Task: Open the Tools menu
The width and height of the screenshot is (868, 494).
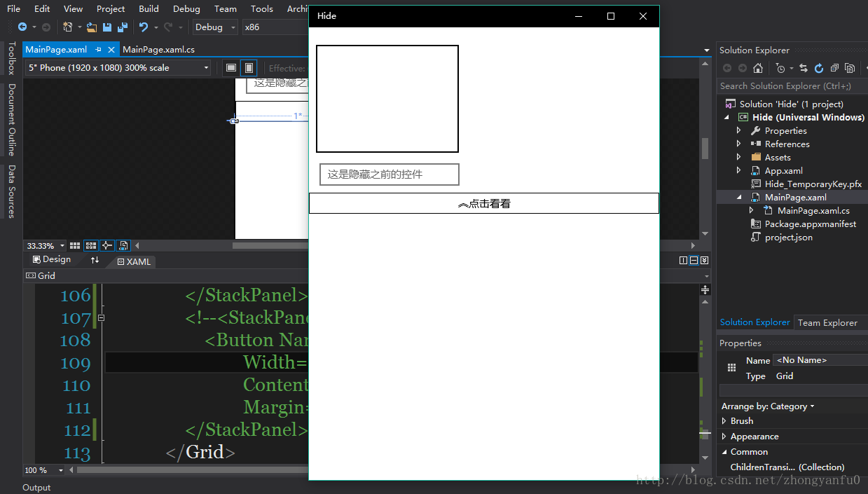Action: [262, 9]
